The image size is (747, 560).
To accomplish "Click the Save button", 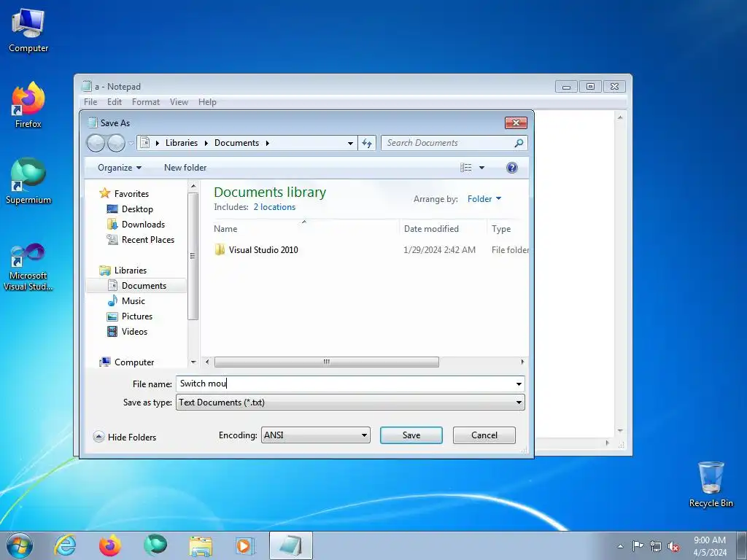I will coord(411,435).
